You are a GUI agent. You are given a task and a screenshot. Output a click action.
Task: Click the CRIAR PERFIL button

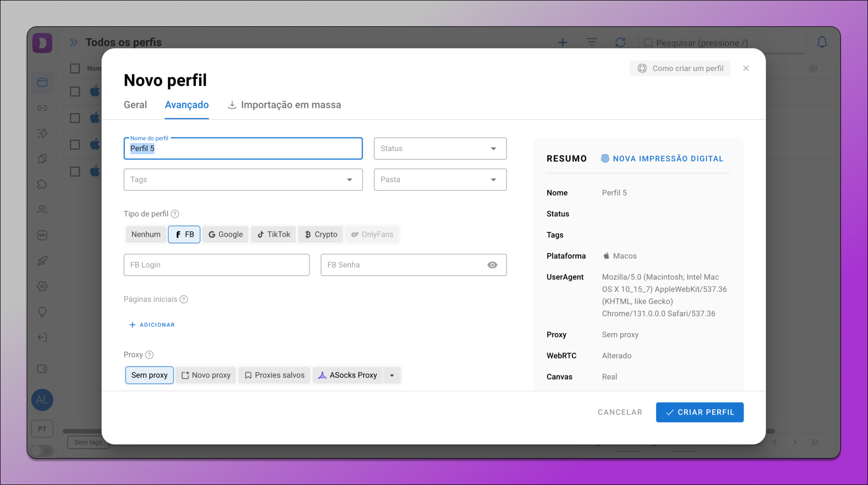click(x=699, y=413)
